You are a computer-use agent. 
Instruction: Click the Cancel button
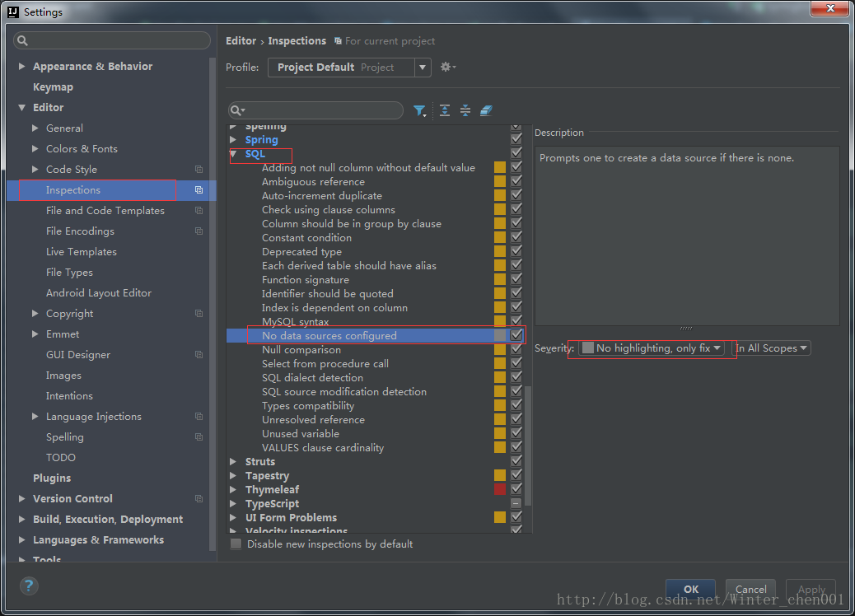(x=751, y=589)
